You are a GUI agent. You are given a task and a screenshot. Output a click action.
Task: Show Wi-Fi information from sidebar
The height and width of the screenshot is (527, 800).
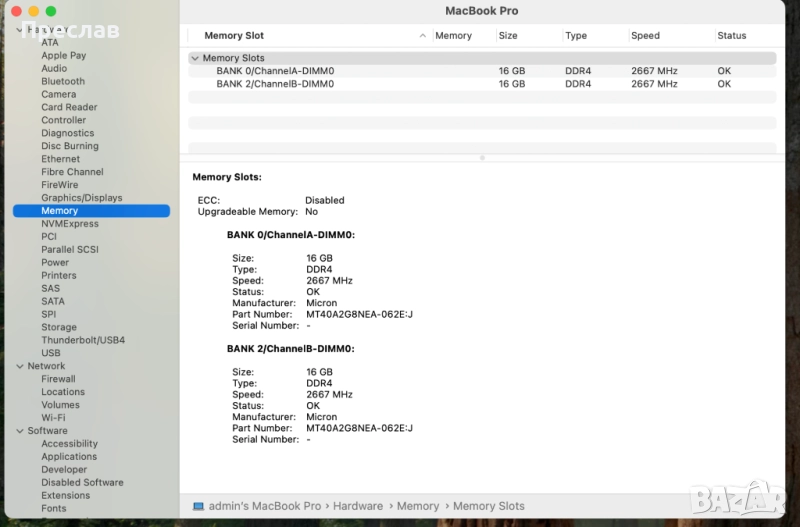pyautogui.click(x=53, y=418)
